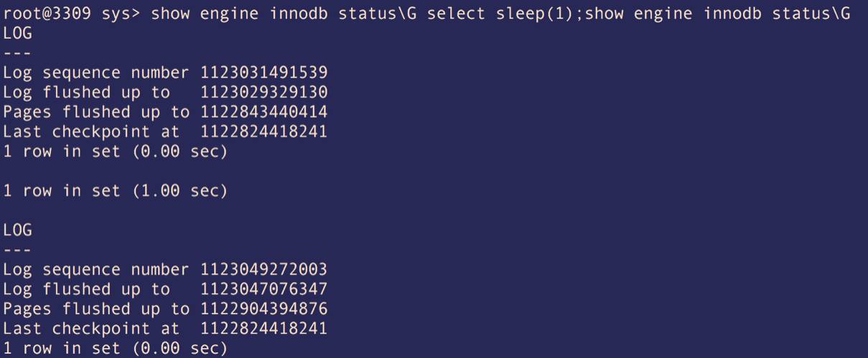Click Log flushed up to value 1123029329130
Image resolution: width=868 pixels, height=358 pixels.
pyautogui.click(x=264, y=93)
